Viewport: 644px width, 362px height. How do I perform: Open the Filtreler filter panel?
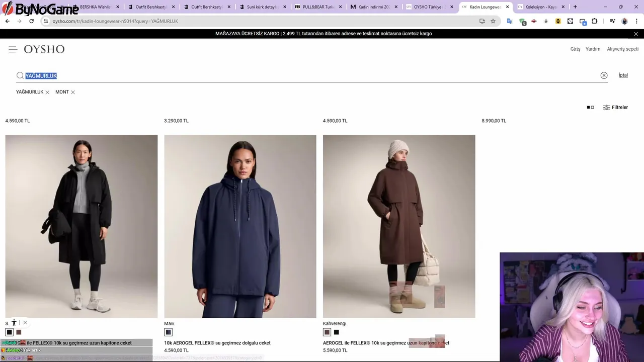615,107
